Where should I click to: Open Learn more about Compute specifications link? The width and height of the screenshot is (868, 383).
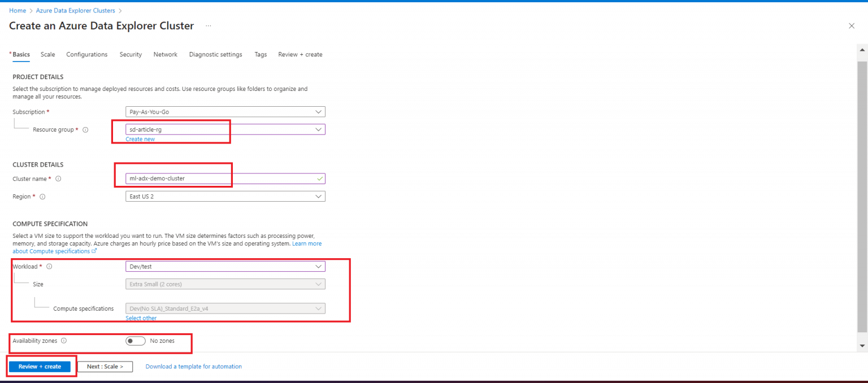(x=307, y=243)
